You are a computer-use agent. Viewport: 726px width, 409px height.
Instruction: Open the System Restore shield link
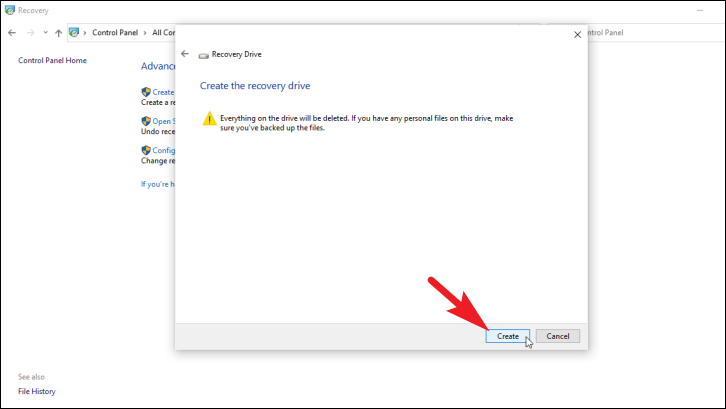click(158, 121)
